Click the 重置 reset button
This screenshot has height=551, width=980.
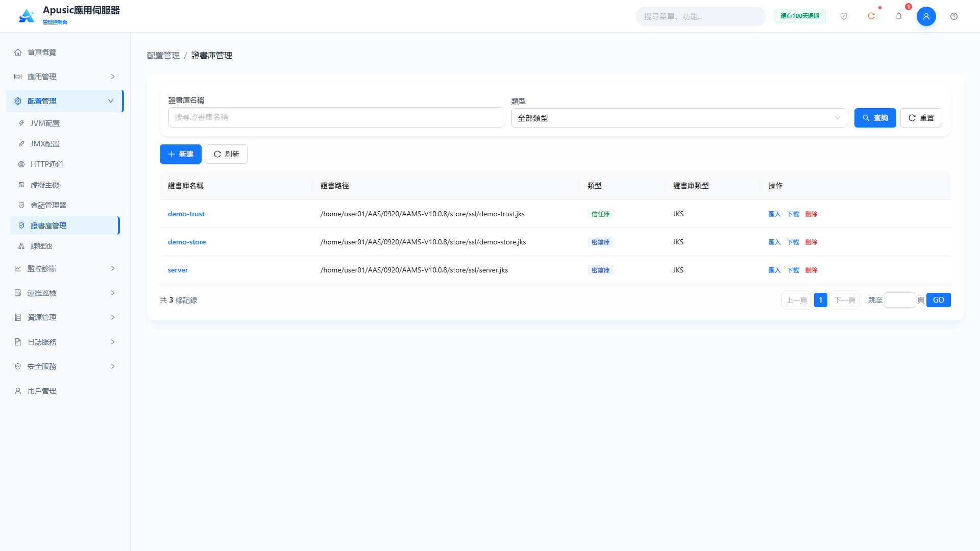921,118
